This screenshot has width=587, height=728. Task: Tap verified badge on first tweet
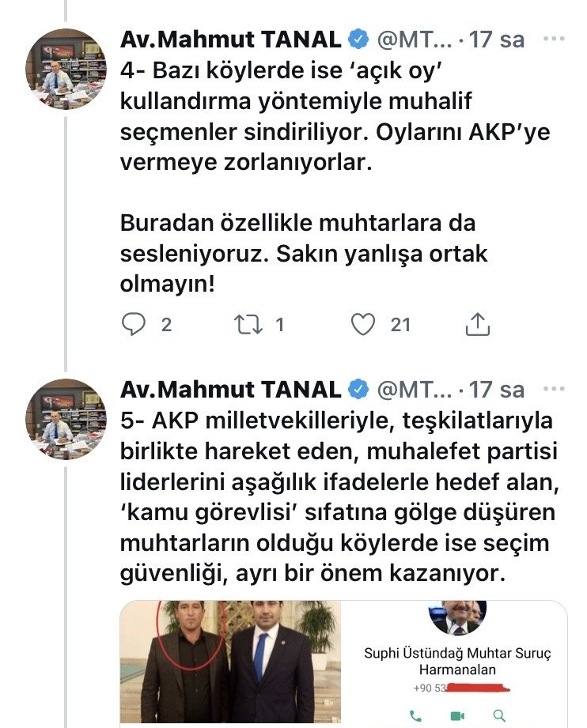[x=359, y=39]
